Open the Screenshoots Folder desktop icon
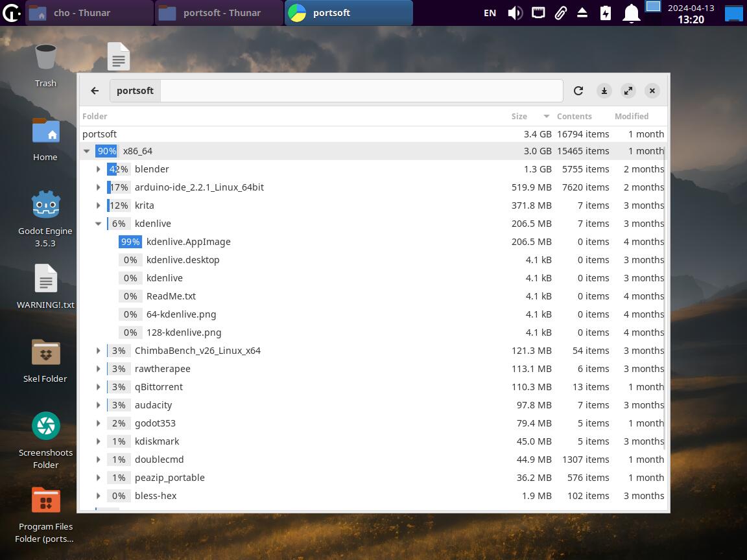Image resolution: width=747 pixels, height=560 pixels. 46,441
